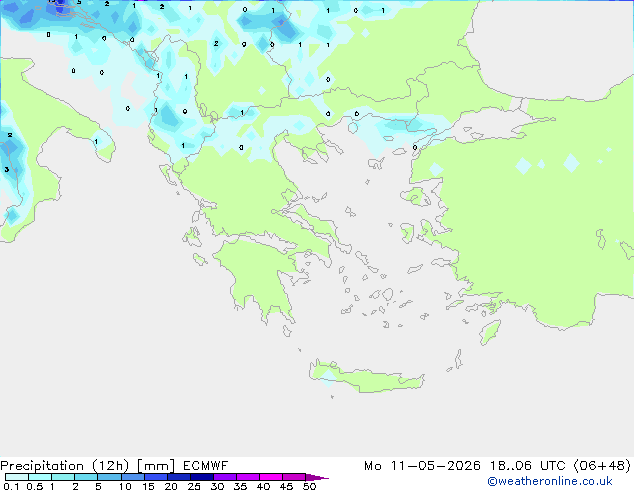
Task: Click the '[mm]' unit label
Action: coord(156,466)
